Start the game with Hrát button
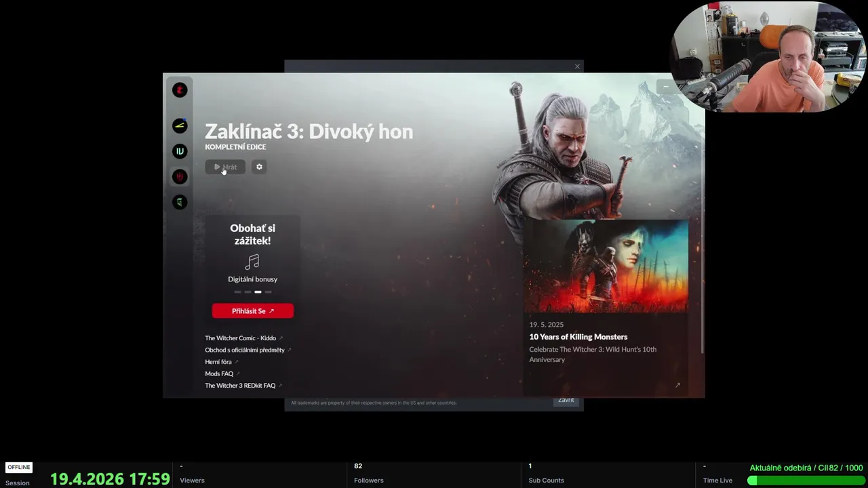868x488 pixels. pyautogui.click(x=225, y=167)
